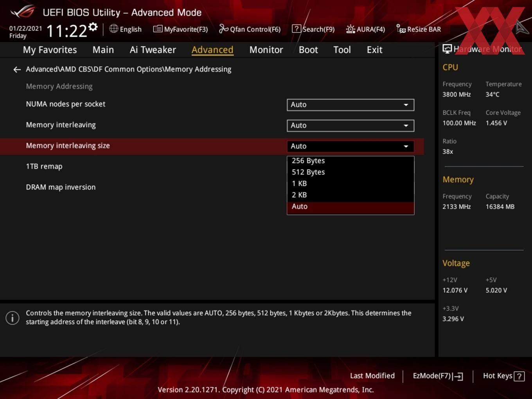This screenshot has width=532, height=399.
Task: Click +3.3V reading 3.296 V
Action: coord(453,319)
